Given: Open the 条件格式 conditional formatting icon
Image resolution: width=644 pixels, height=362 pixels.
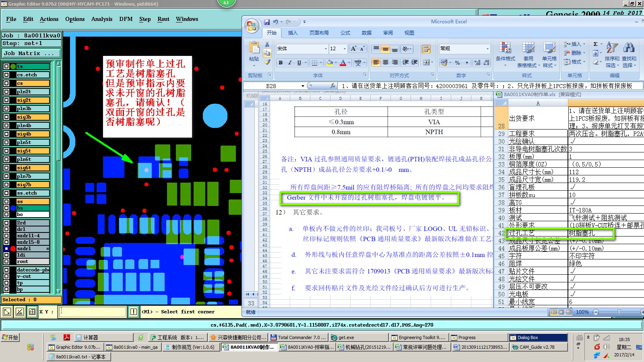Looking at the screenshot, I should [505, 48].
